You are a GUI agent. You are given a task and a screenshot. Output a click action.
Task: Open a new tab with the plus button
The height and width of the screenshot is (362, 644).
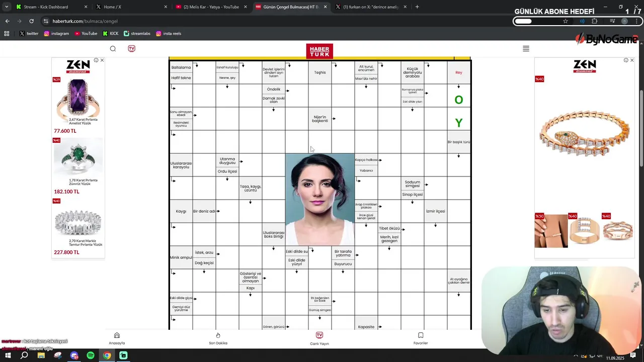pos(417,7)
